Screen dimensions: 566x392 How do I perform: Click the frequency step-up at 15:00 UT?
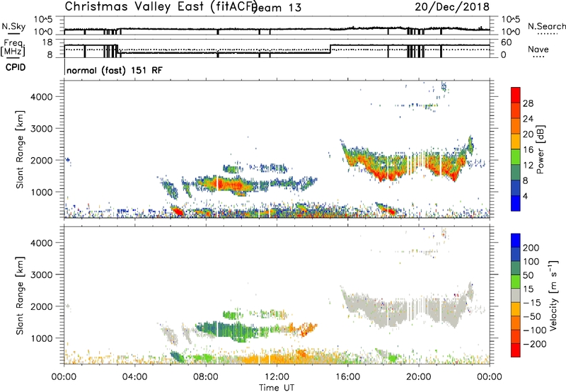point(330,49)
